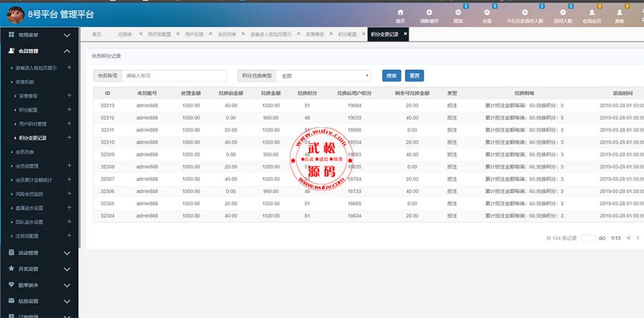Click plus icon beside 会员组管理

pyautogui.click(x=69, y=165)
